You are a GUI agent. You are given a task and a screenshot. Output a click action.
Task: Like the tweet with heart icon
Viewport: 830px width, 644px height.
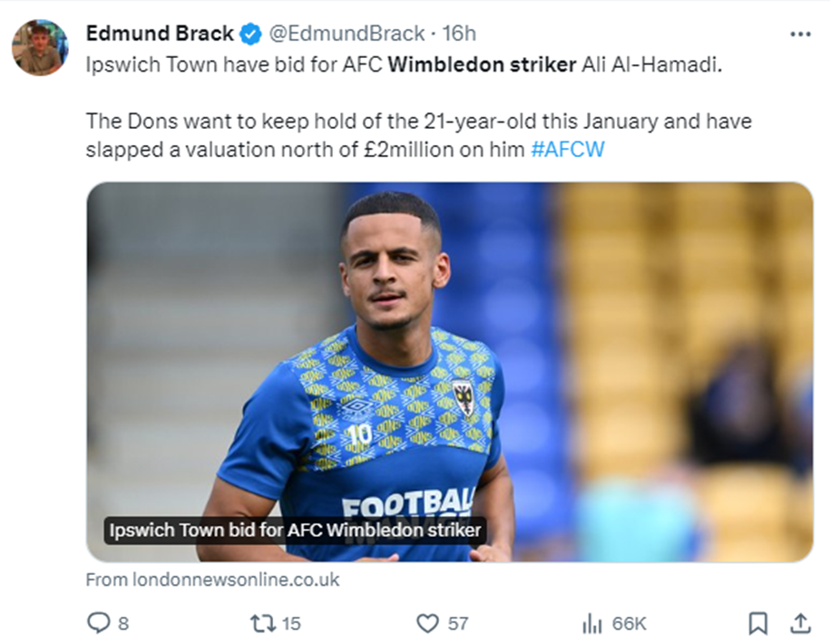point(428,623)
